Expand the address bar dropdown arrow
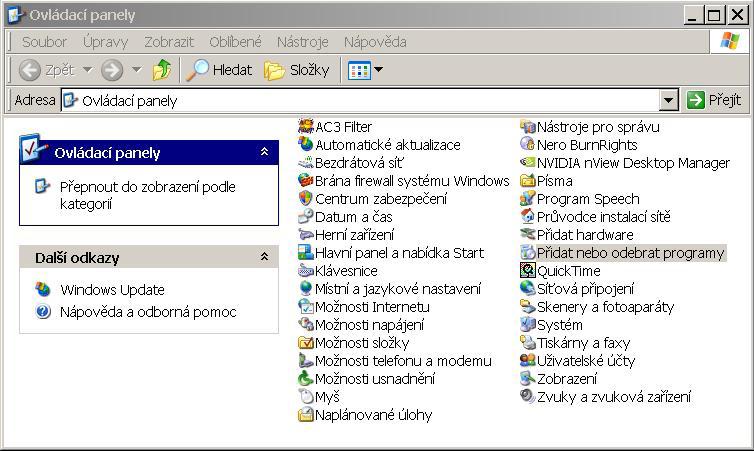754x451 pixels. tap(669, 100)
